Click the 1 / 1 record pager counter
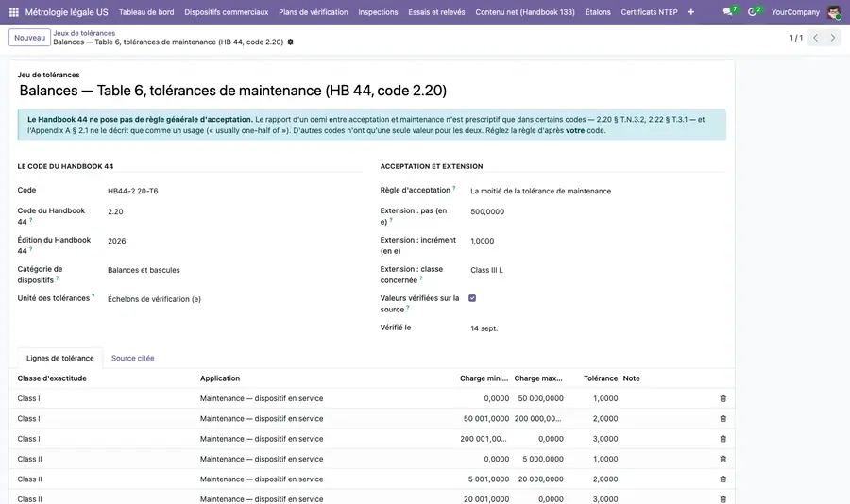Screen dimensions: 850x504 pyautogui.click(x=796, y=38)
